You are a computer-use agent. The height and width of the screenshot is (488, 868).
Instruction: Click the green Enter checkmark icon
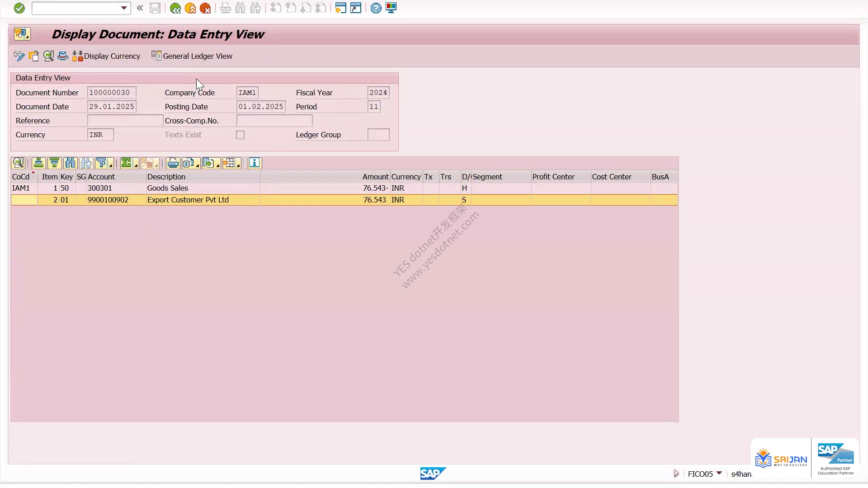(x=19, y=8)
